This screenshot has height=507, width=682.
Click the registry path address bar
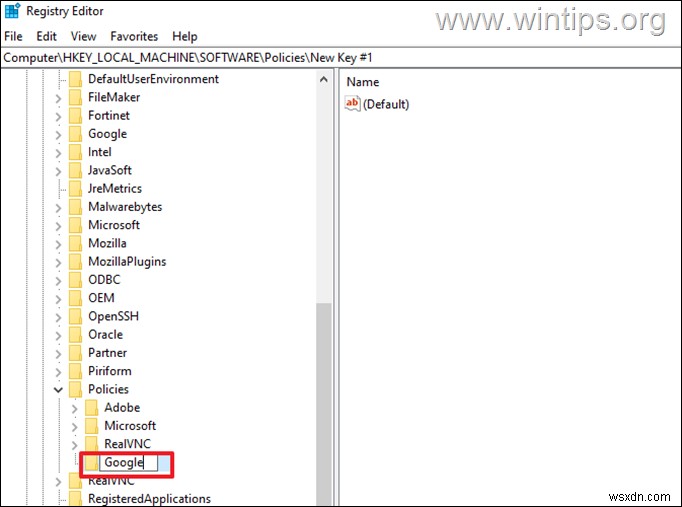coord(341,58)
